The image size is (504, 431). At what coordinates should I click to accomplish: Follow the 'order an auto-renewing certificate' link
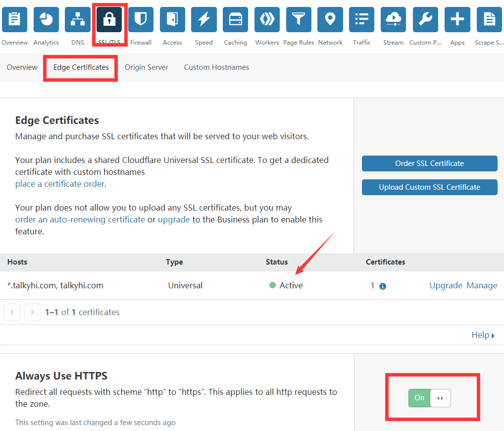pos(80,219)
